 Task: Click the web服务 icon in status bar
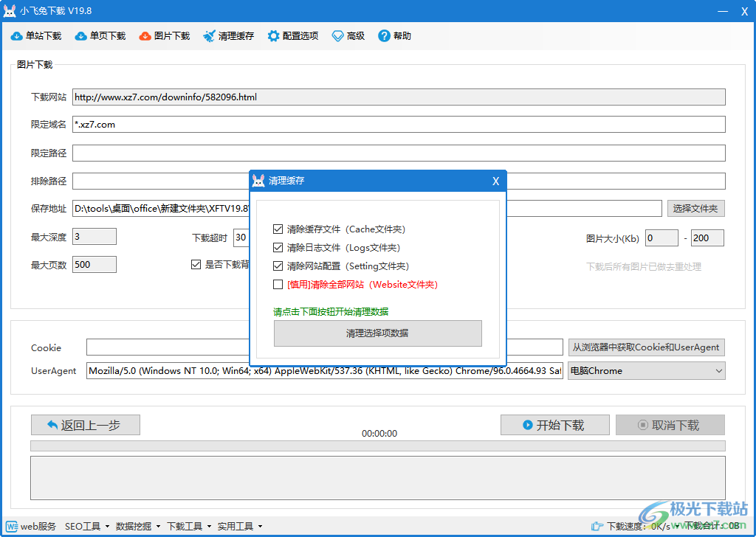(12, 527)
